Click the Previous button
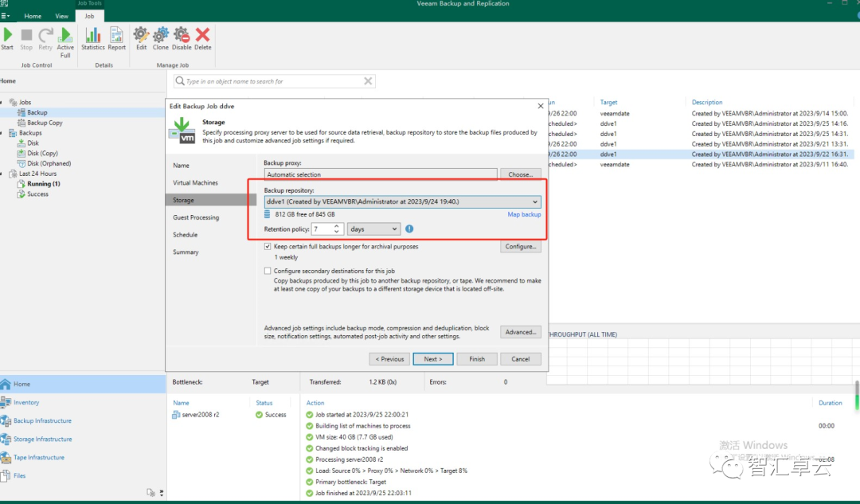The width and height of the screenshot is (860, 504). pyautogui.click(x=389, y=358)
